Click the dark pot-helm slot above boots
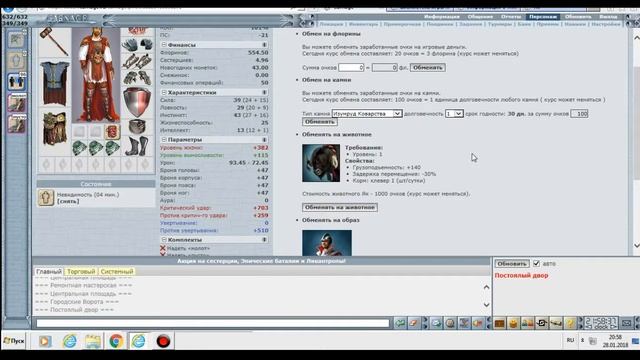640x360 pixels. tap(138, 127)
